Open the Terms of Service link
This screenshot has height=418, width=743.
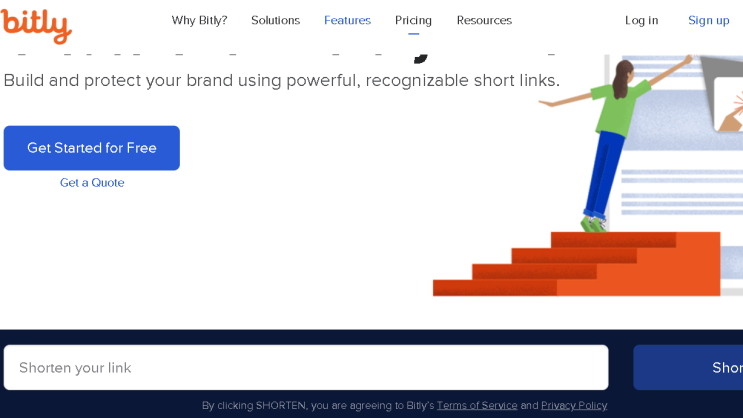[x=477, y=405]
